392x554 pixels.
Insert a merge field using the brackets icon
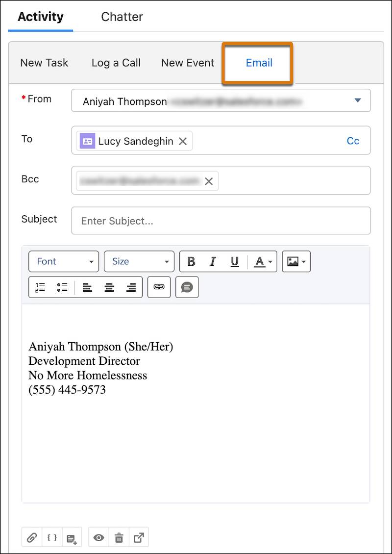(x=51, y=537)
